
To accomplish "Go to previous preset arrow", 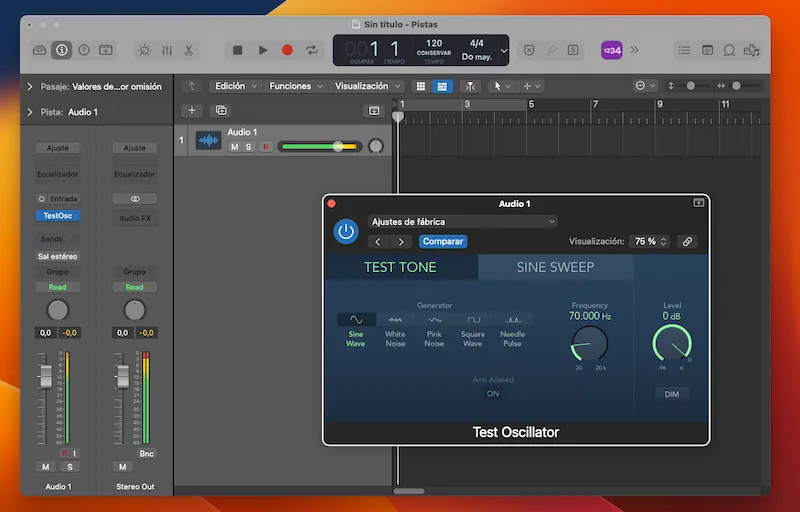I will [378, 242].
